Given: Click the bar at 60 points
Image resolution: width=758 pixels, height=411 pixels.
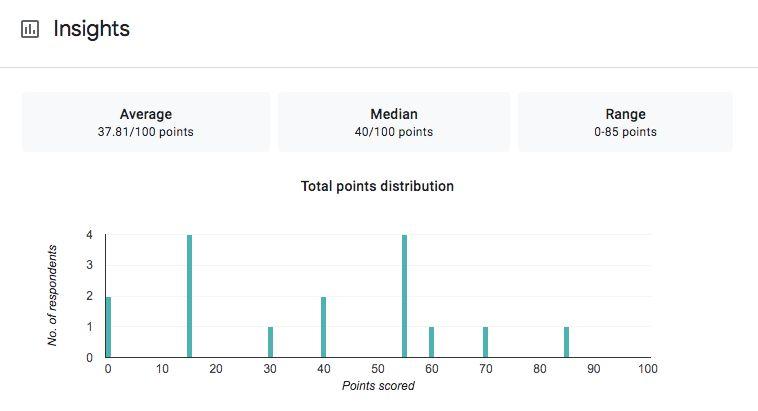Looking at the screenshot, I should 431,342.
